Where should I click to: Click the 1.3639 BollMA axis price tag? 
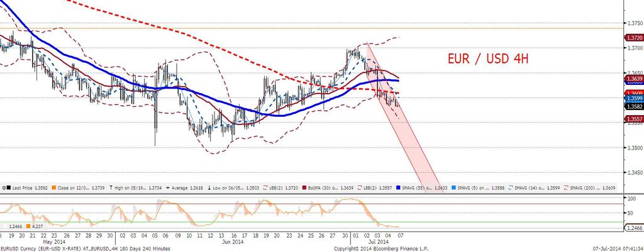point(634,78)
